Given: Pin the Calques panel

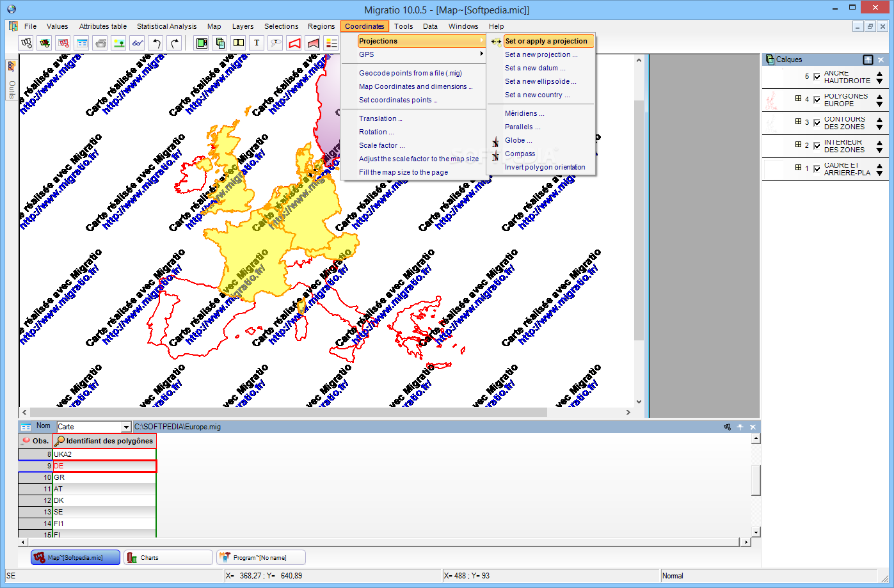Looking at the screenshot, I should tap(868, 60).
